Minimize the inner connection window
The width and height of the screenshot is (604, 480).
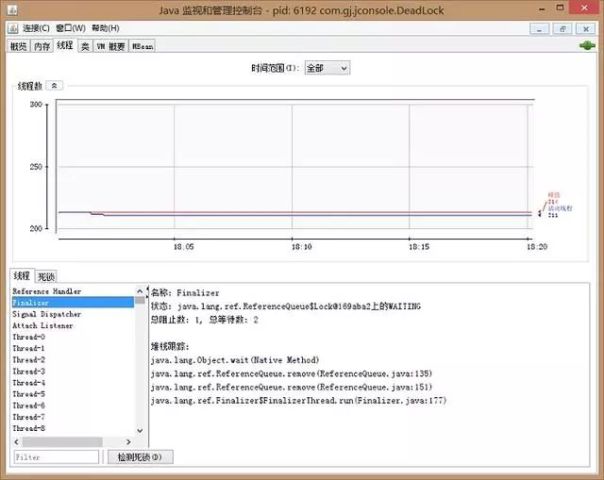pyautogui.click(x=539, y=29)
